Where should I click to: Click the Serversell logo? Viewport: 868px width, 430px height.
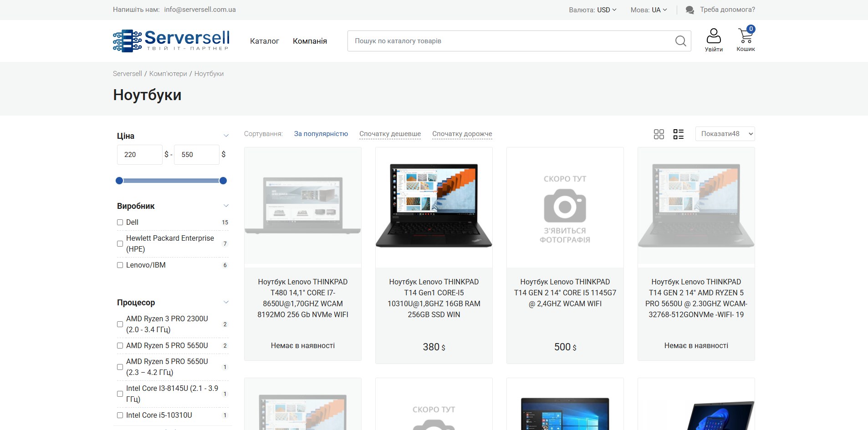coord(171,40)
